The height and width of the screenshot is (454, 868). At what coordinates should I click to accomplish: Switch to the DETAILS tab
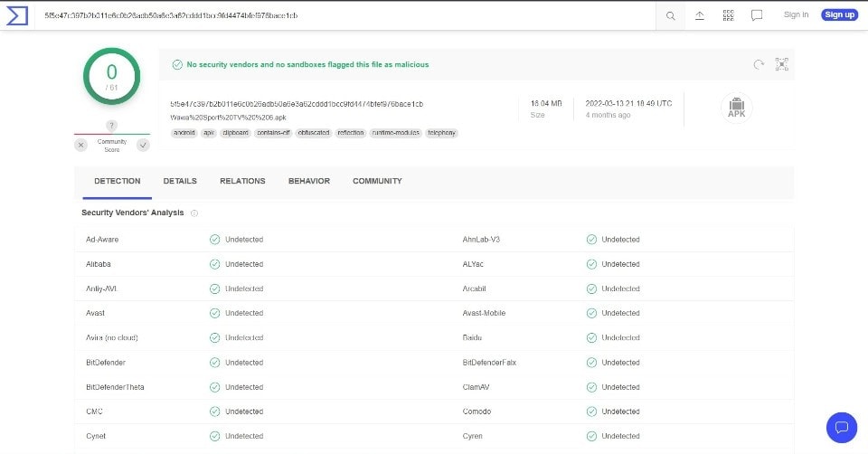[x=180, y=181]
